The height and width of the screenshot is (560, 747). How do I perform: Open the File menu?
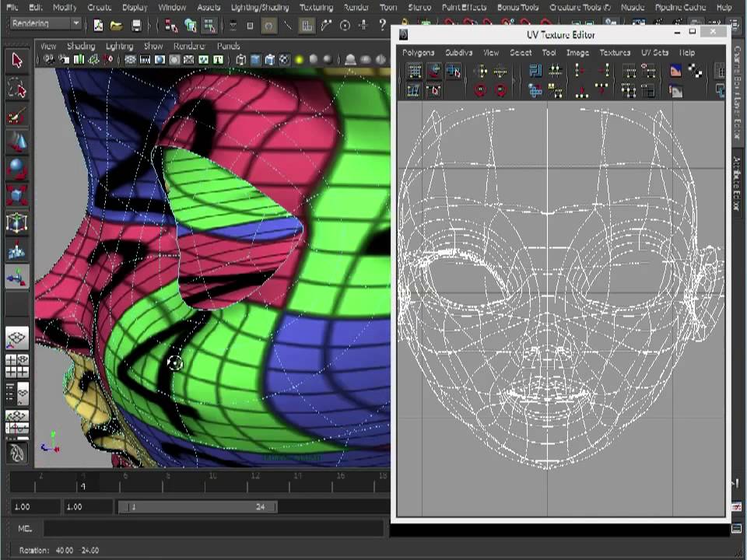pyautogui.click(x=12, y=7)
